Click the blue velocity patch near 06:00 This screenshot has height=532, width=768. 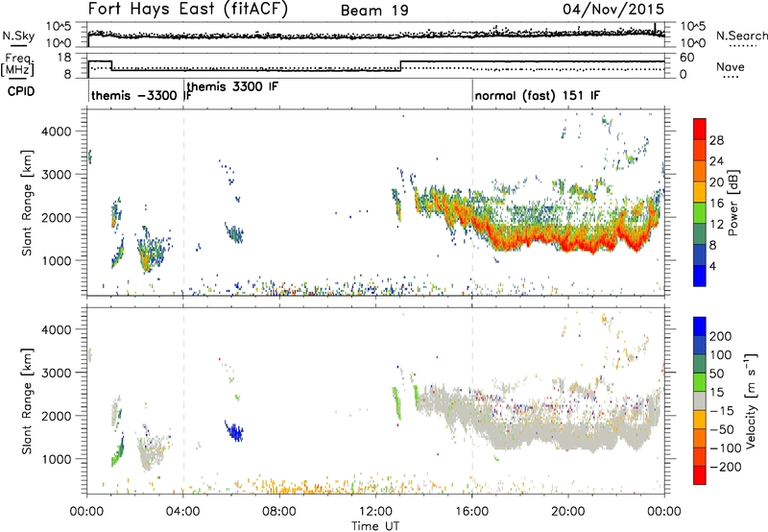pos(234,431)
